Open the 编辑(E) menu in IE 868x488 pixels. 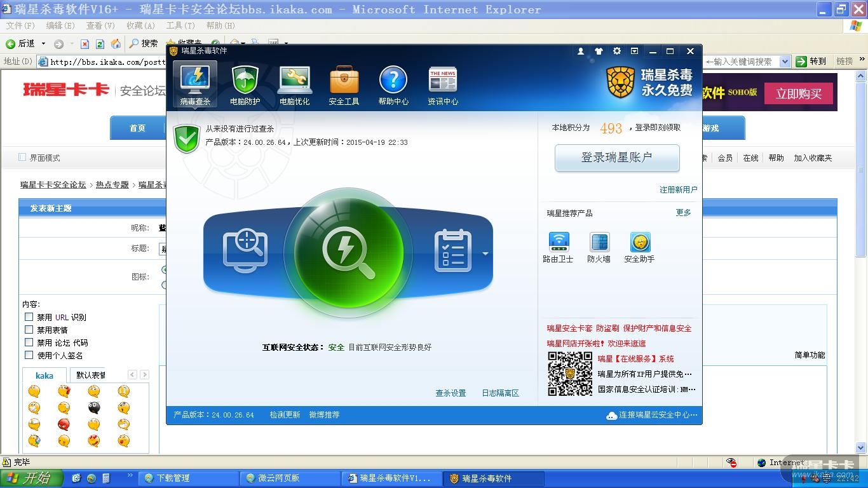(60, 25)
